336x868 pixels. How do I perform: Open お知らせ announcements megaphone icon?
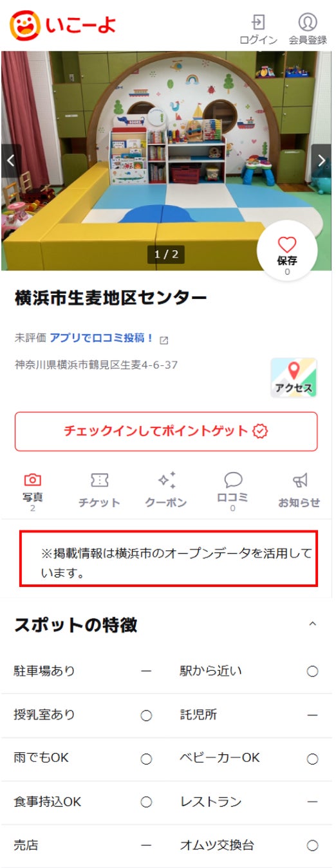point(299,491)
